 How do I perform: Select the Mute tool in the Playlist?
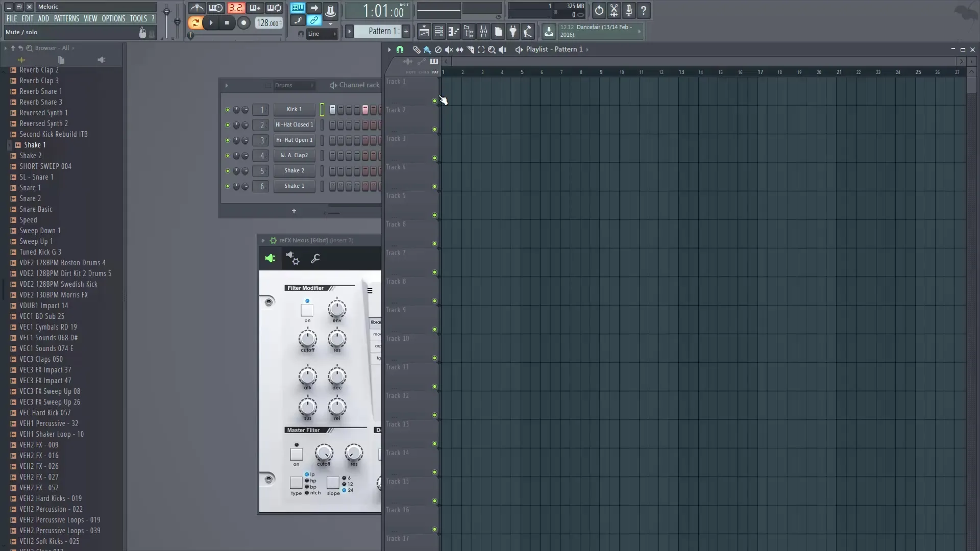pyautogui.click(x=449, y=49)
